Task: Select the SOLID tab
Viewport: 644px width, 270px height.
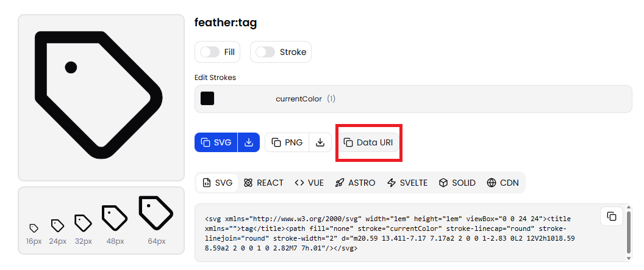Action: click(x=457, y=183)
